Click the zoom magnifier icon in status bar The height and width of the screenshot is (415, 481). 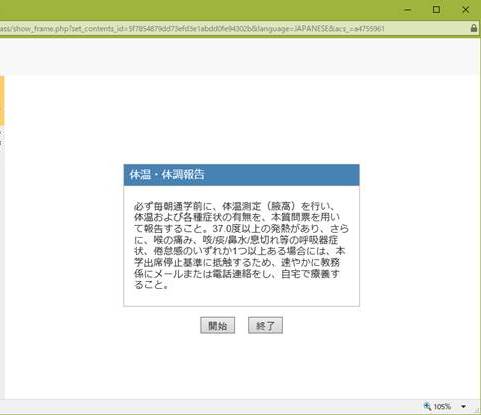click(x=427, y=406)
